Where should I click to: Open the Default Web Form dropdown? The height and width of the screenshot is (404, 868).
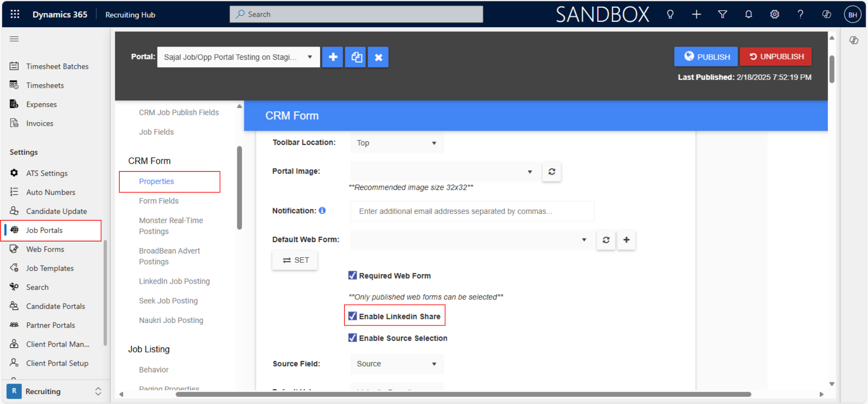pyautogui.click(x=472, y=240)
